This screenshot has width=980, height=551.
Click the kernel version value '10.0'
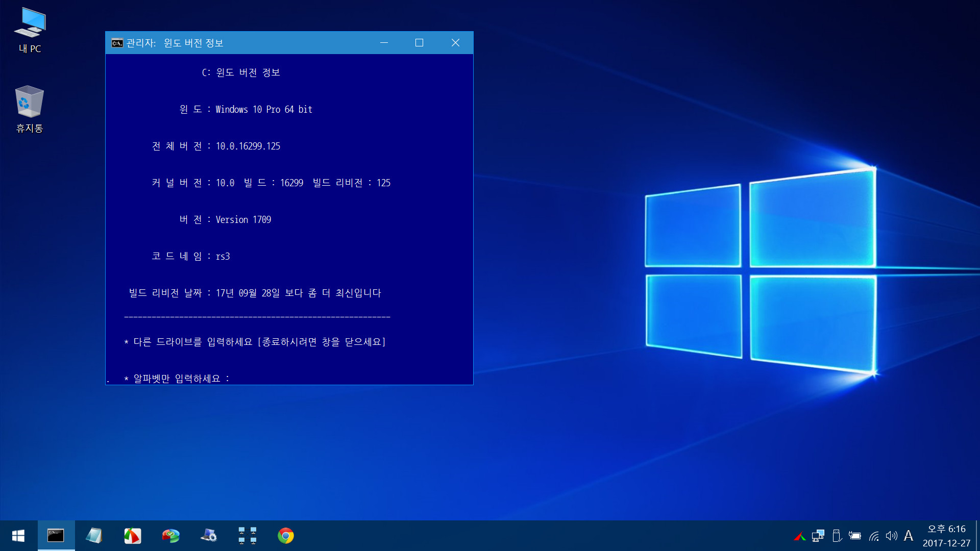[x=225, y=183]
